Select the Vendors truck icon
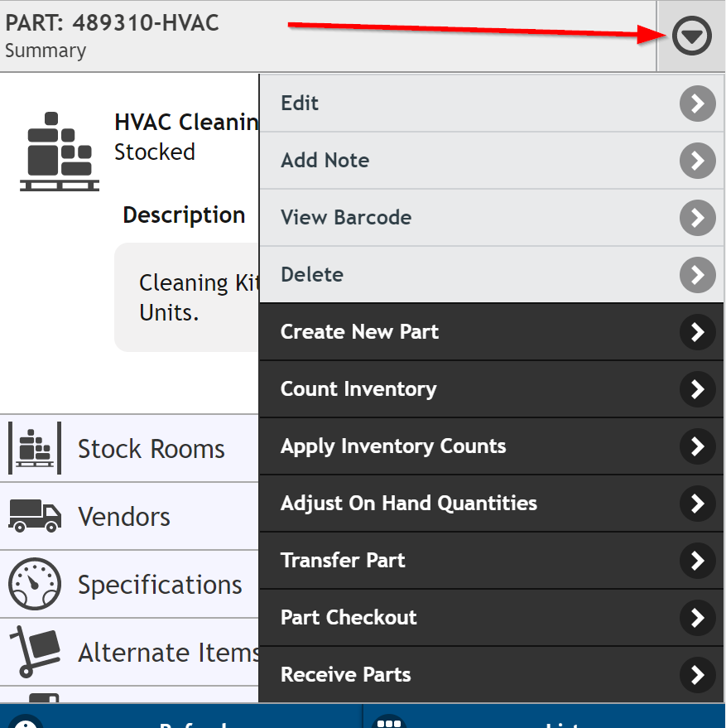The height and width of the screenshot is (728, 726). 35,516
